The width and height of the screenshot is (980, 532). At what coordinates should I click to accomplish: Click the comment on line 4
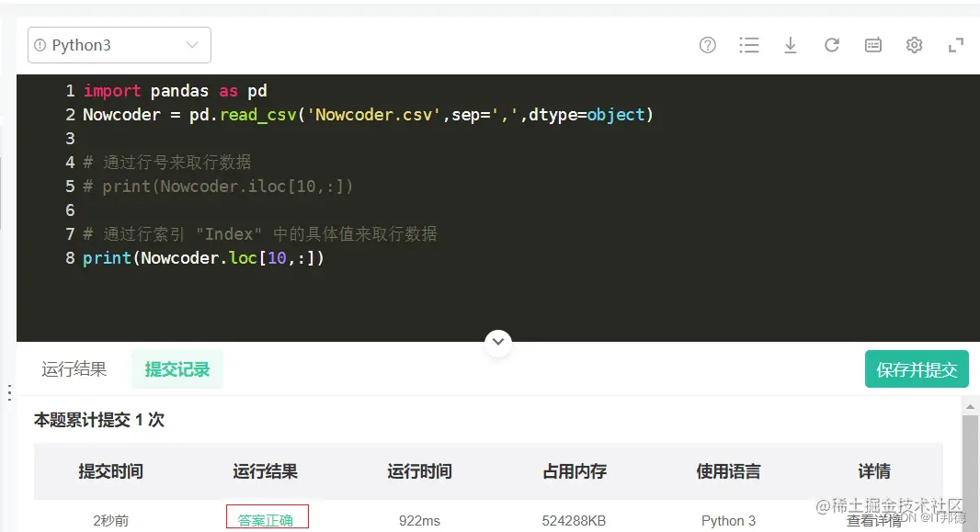167,163
